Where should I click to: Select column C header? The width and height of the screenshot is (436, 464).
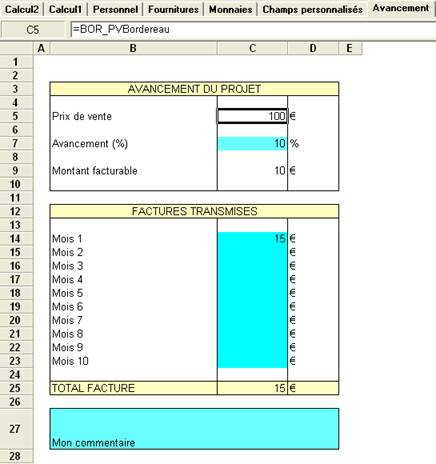click(252, 48)
